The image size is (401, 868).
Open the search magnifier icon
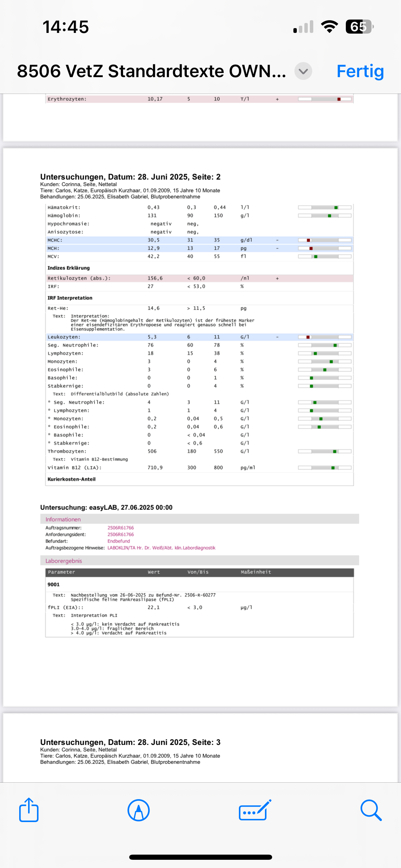click(x=371, y=810)
